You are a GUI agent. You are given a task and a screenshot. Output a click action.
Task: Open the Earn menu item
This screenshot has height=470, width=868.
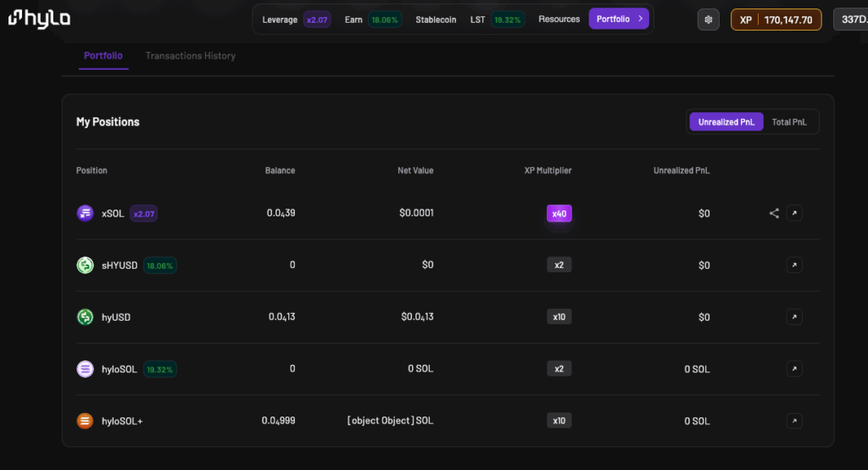coord(353,20)
